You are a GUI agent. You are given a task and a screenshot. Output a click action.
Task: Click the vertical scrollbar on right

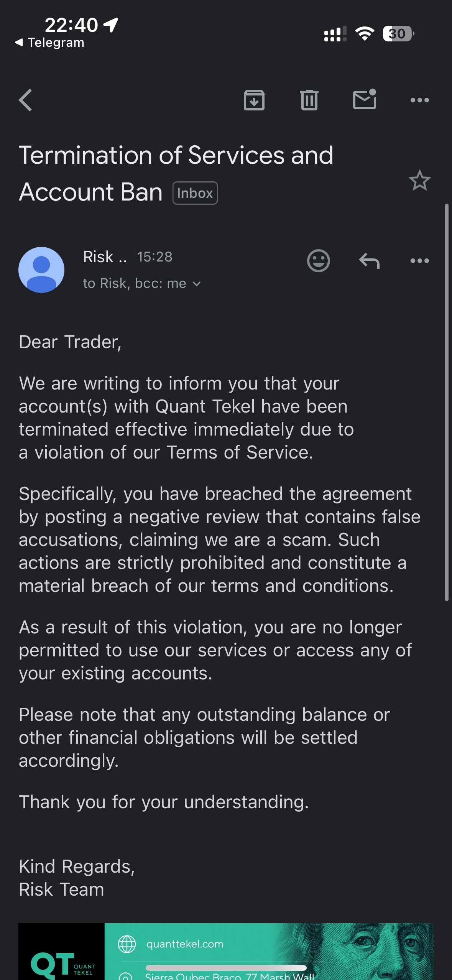446,403
